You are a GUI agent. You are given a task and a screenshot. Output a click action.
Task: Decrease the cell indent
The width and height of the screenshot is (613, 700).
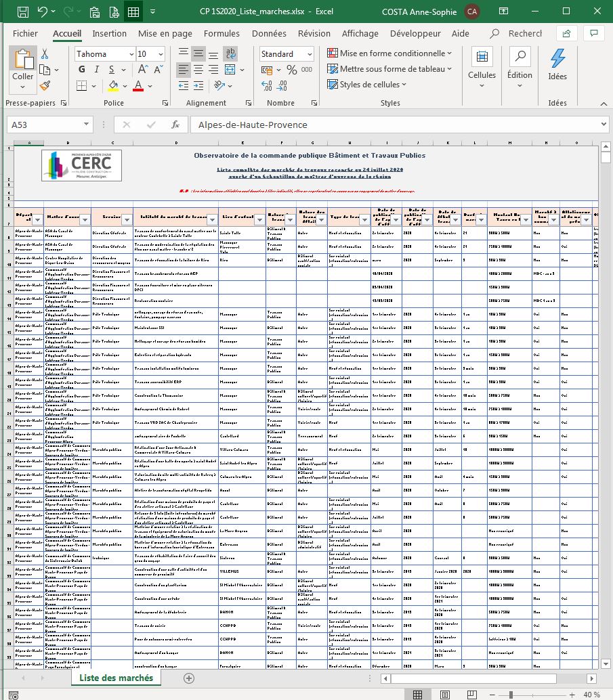click(183, 85)
